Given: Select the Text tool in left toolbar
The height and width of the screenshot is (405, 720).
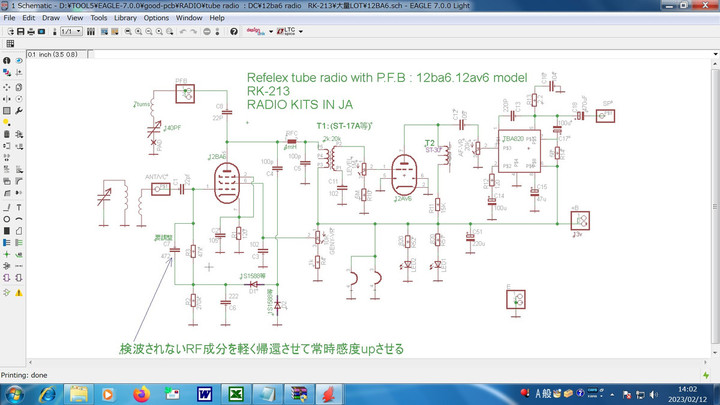Looking at the screenshot, I should pyautogui.click(x=20, y=206).
